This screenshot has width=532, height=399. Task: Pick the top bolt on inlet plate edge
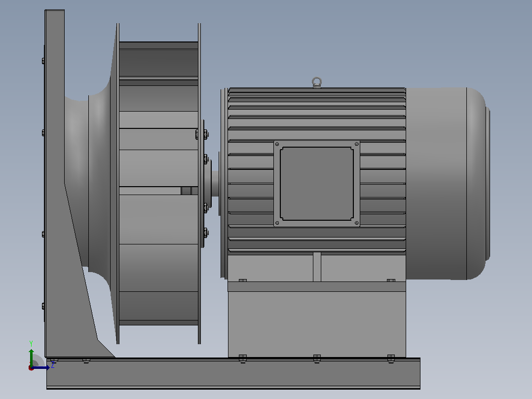pyautogui.click(x=43, y=61)
